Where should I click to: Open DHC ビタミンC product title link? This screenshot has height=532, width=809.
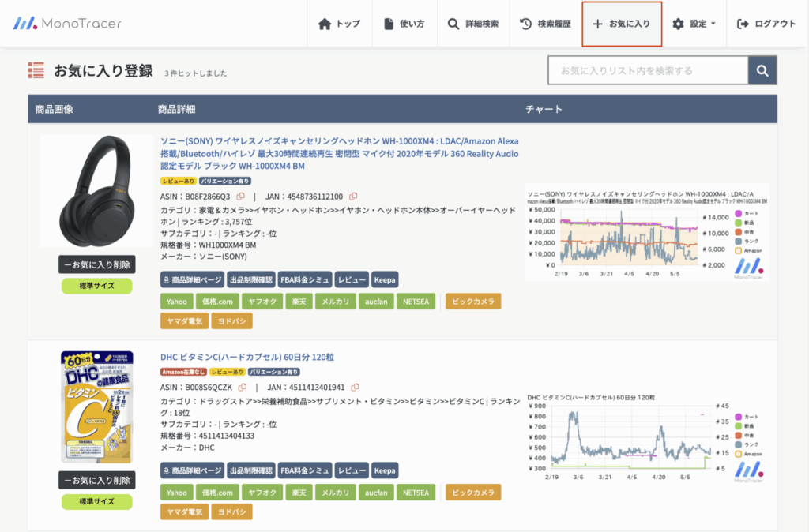click(x=247, y=357)
